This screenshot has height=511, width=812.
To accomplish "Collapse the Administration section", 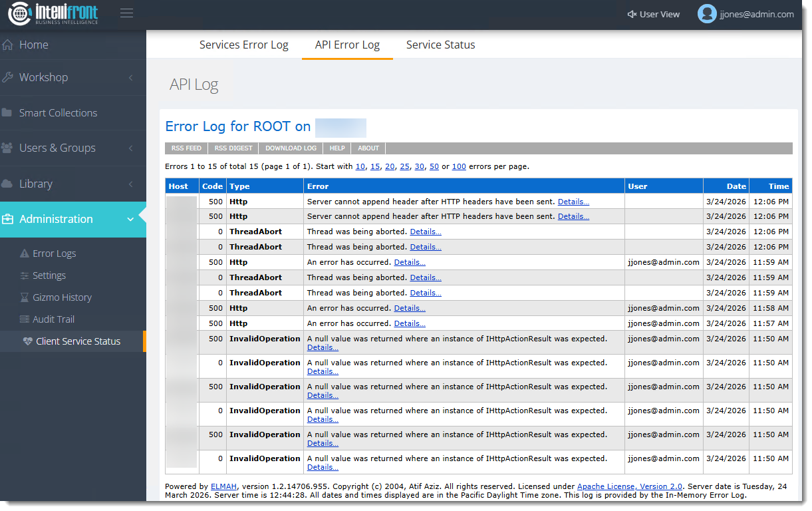I will [x=131, y=219].
